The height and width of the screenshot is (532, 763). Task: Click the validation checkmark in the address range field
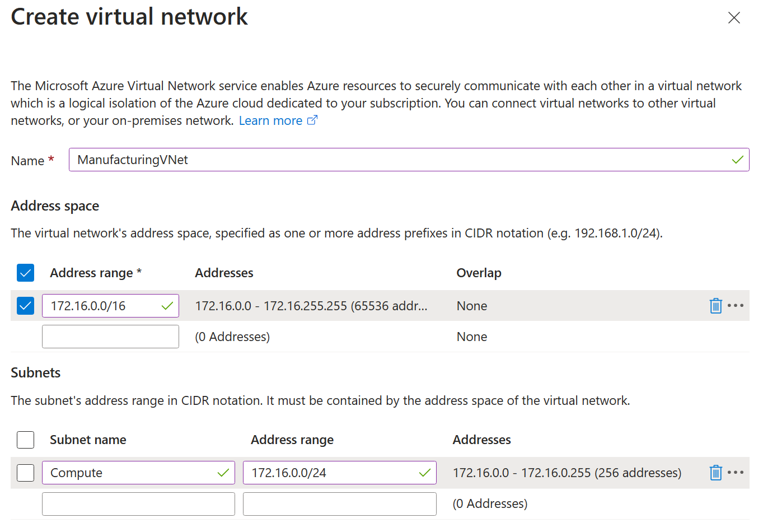(166, 306)
